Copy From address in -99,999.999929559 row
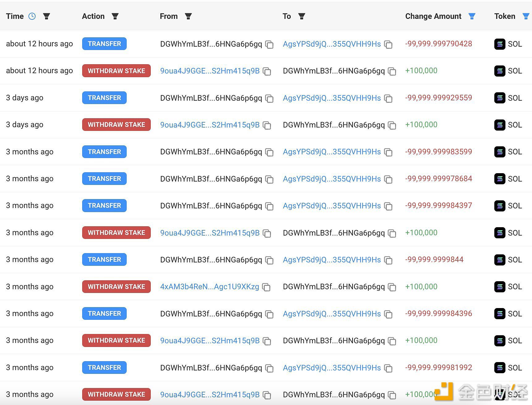This screenshot has height=405, width=532. 269,98
